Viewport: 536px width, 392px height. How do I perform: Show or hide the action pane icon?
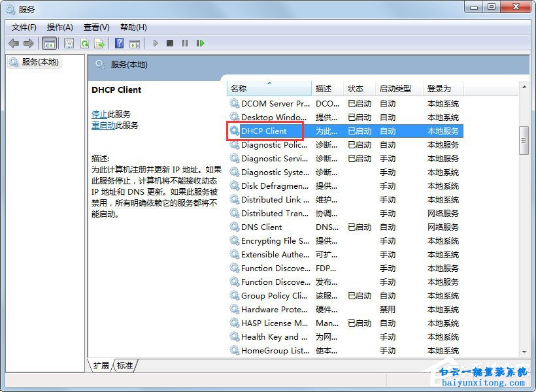[x=135, y=43]
